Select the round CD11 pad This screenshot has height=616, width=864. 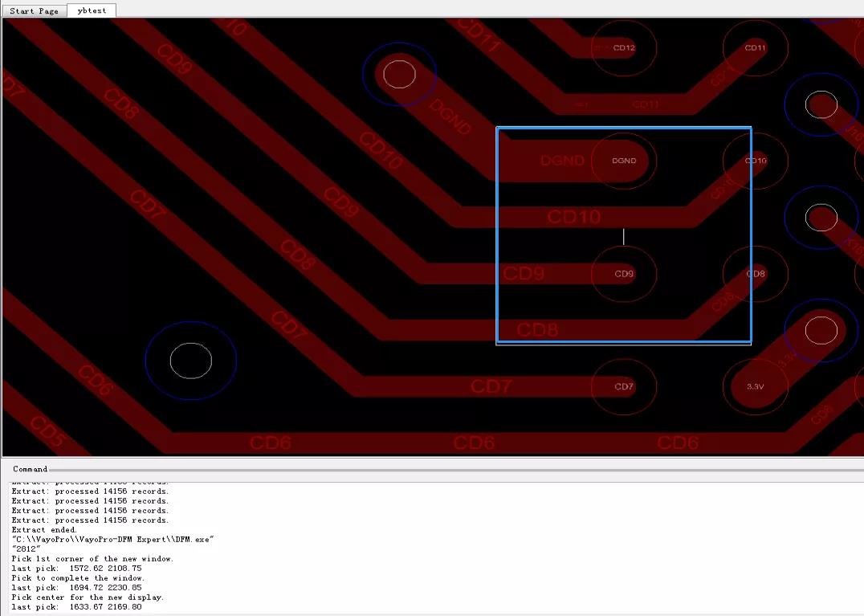pyautogui.click(x=755, y=48)
